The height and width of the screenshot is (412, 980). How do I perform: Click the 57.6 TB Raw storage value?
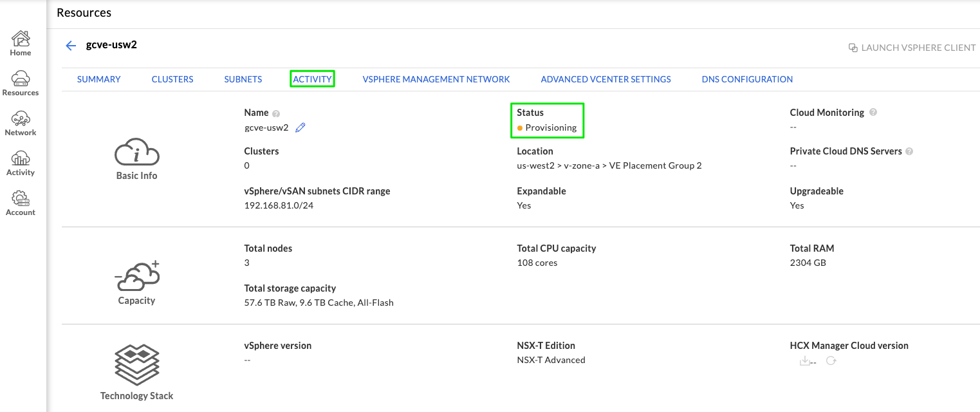319,303
